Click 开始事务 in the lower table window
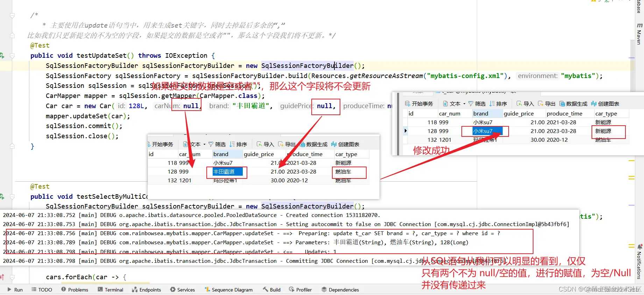 coord(160,144)
